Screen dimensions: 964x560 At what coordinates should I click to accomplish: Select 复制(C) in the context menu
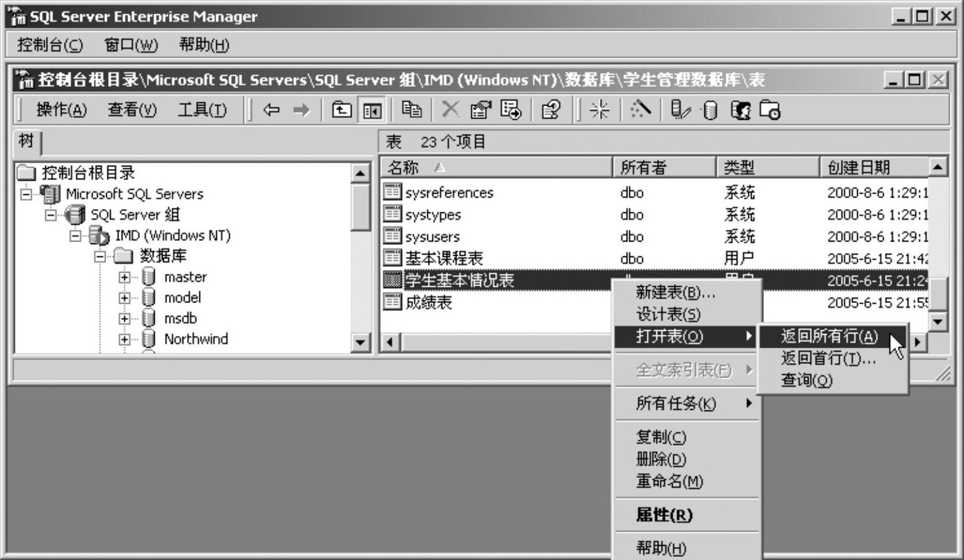687,437
